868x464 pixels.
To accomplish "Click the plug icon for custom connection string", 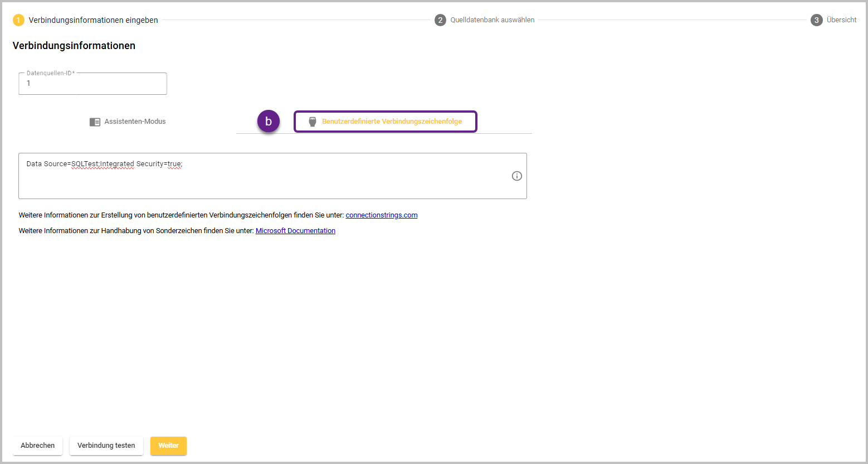I will [313, 122].
